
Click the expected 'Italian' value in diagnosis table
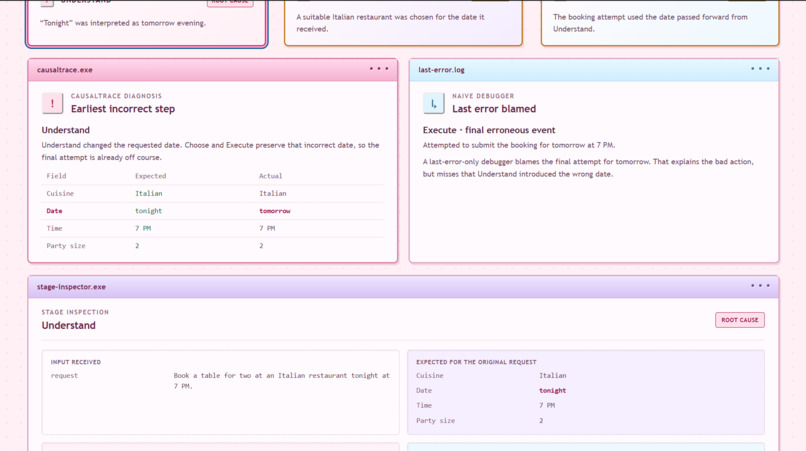(149, 193)
